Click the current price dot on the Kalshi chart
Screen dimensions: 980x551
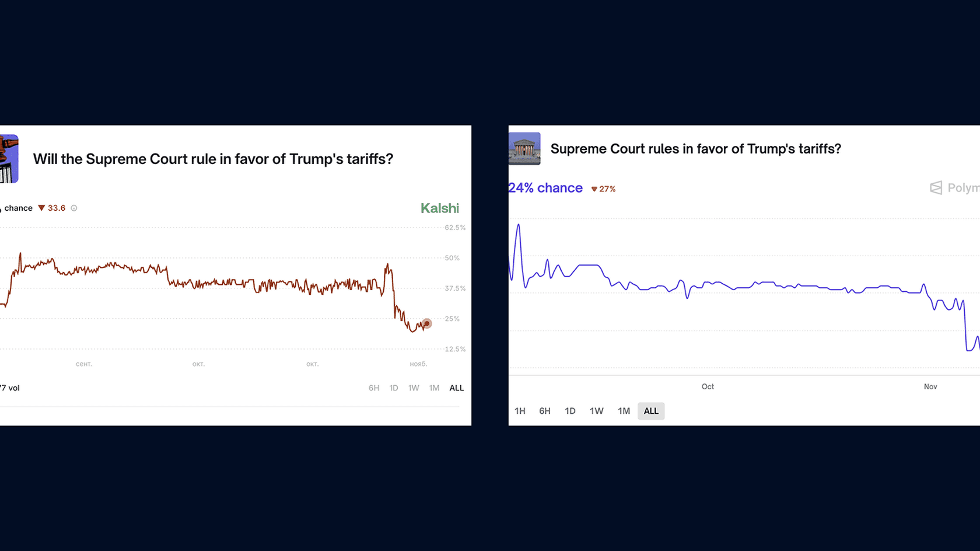point(426,323)
